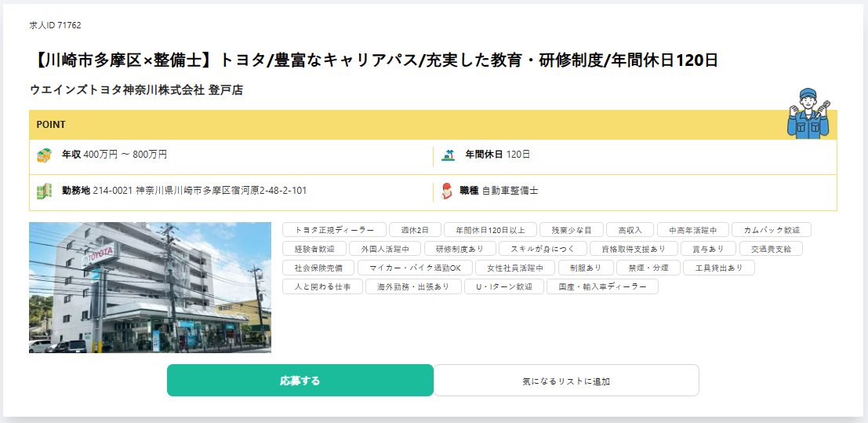
Task: Add job to 気になるリスト
Action: 566,381
